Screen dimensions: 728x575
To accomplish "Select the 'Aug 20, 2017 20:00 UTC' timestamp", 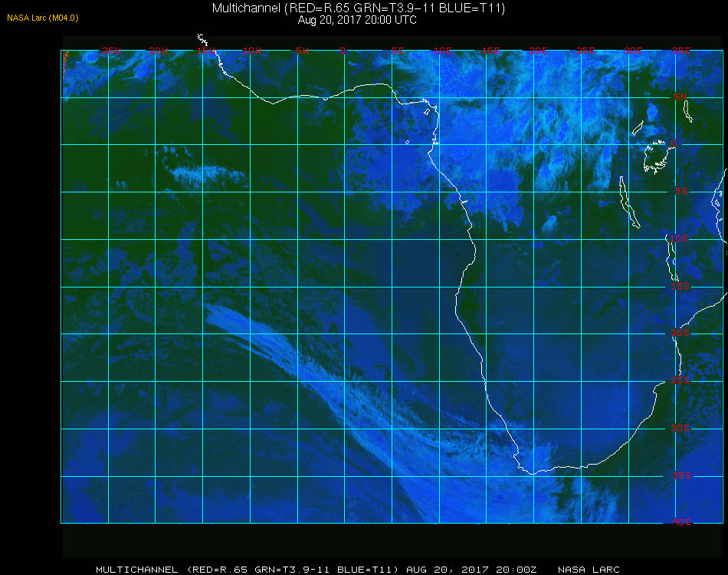I will (x=357, y=20).
